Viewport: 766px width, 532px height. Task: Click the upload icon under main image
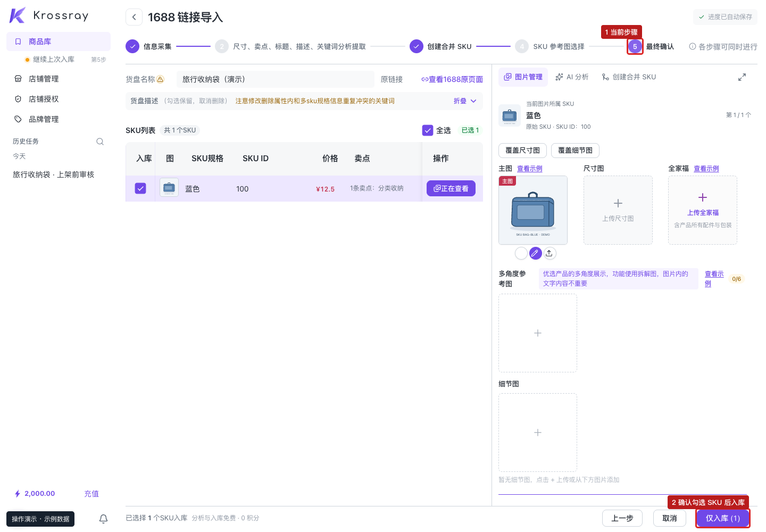(549, 253)
